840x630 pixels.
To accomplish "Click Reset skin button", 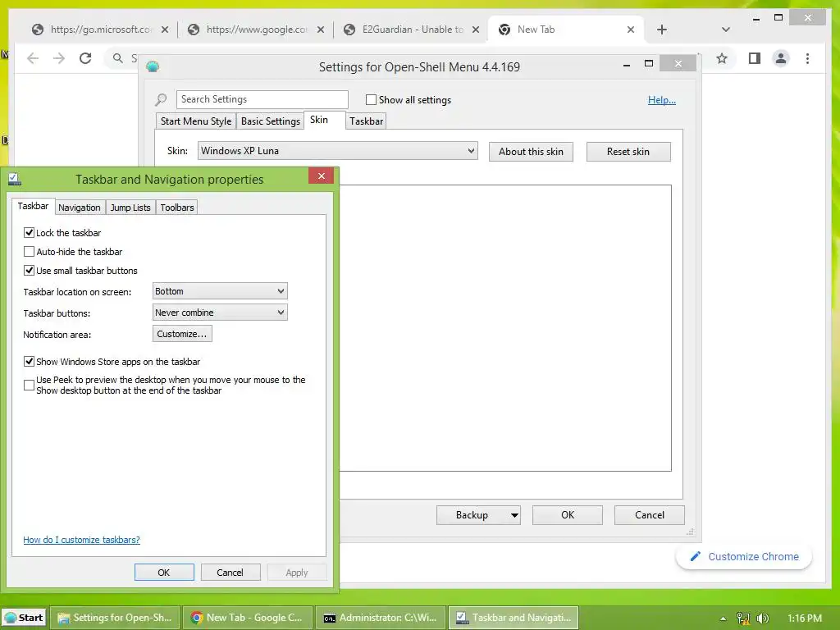I will tap(628, 152).
